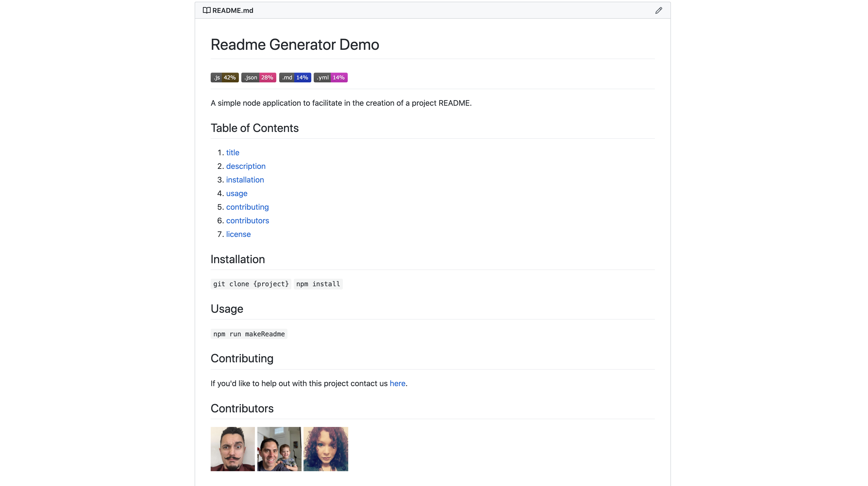
Task: Click the .js 42% badge
Action: tap(225, 78)
